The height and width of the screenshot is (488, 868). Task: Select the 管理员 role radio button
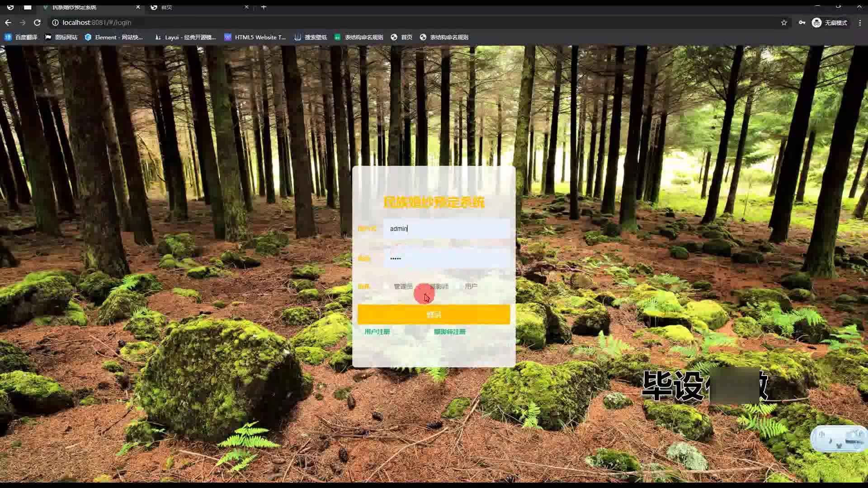tap(386, 286)
